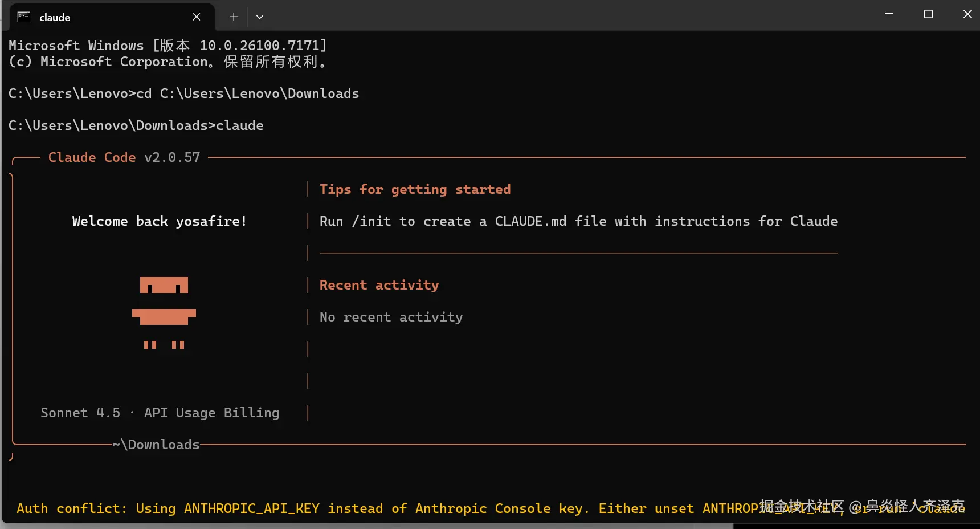Click the Welcome back yosafire greeting

coord(160,221)
